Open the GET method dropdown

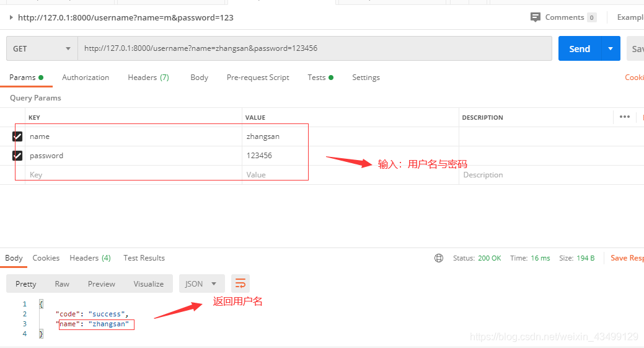(x=42, y=48)
